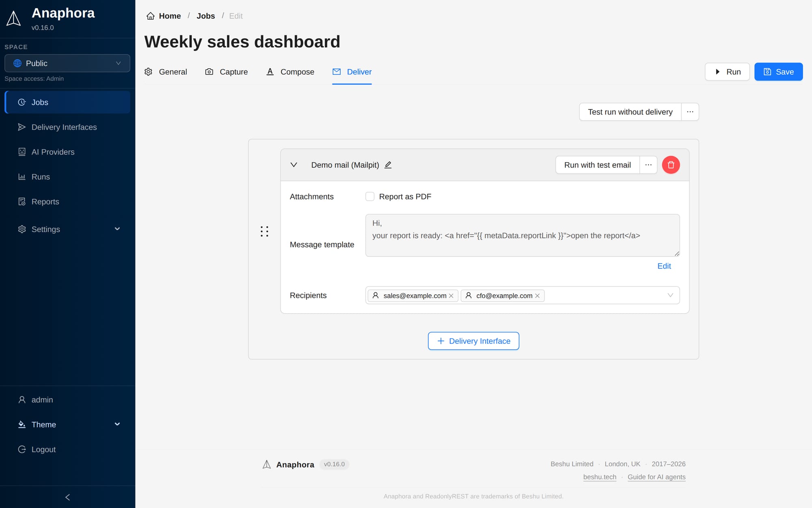Grab the drag handle dots icon
The image size is (812, 508).
[264, 232]
